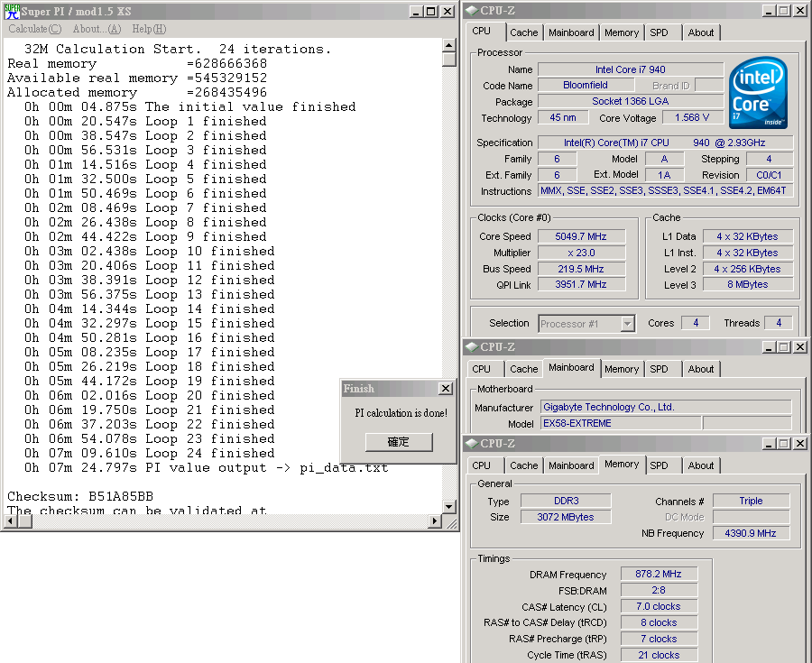The width and height of the screenshot is (812, 663).
Task: Click the CAS# Latency value 7.0 clocks
Action: tap(659, 606)
